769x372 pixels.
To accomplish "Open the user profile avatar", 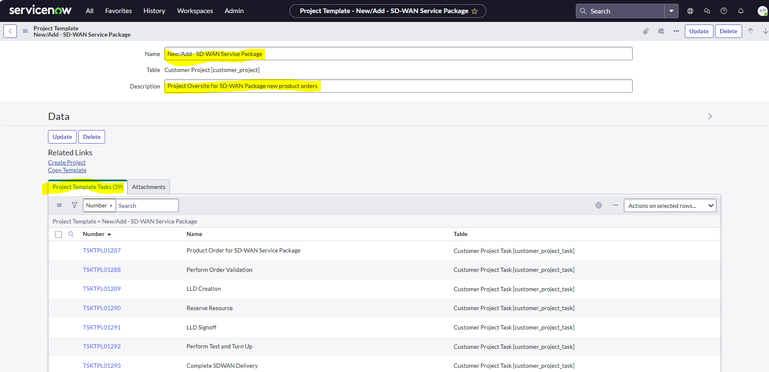I will [x=763, y=11].
